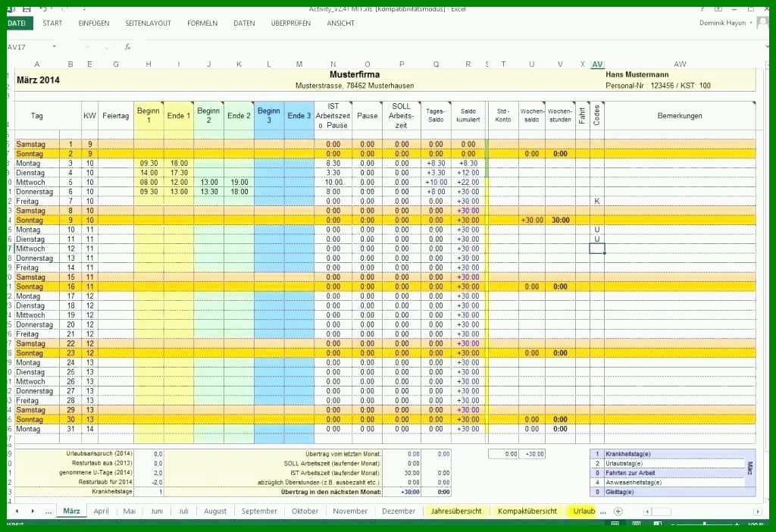776x532 pixels.
Task: Add a new sheet with plus icon
Action: click(x=618, y=512)
